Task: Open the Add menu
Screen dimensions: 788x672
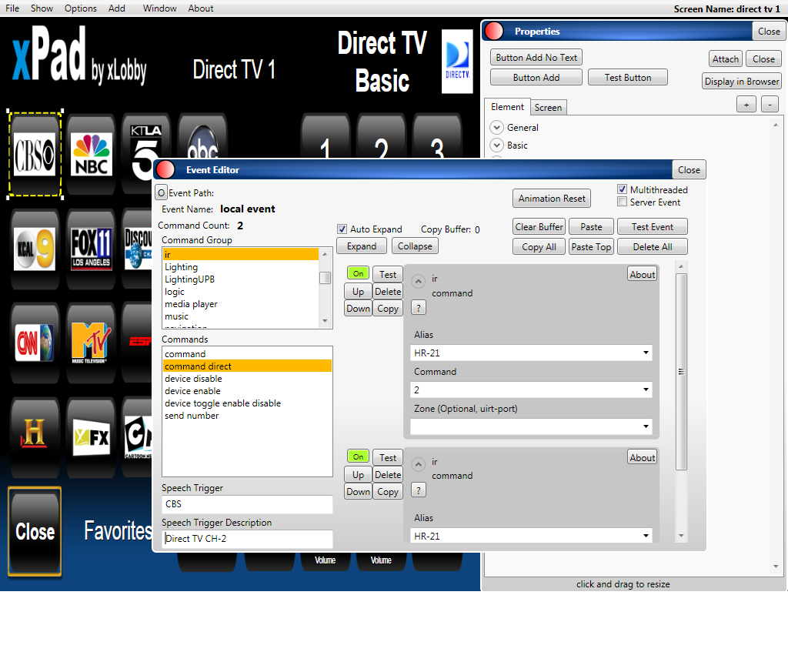Action: (x=117, y=8)
